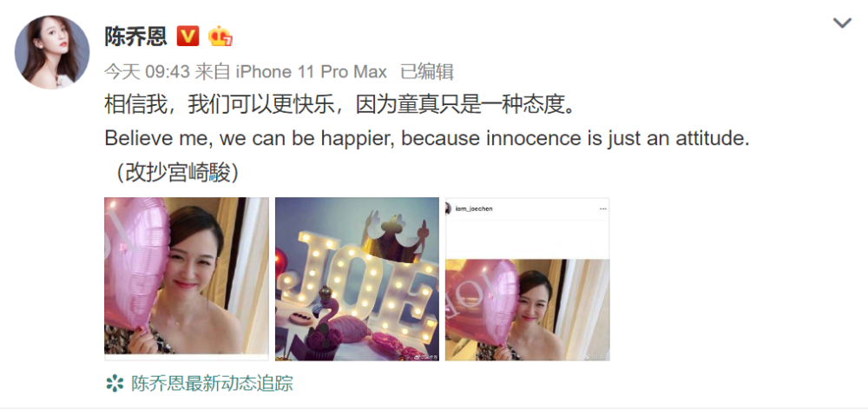
Task: Open the JOE light-letters photo thumbnail
Action: click(x=357, y=279)
